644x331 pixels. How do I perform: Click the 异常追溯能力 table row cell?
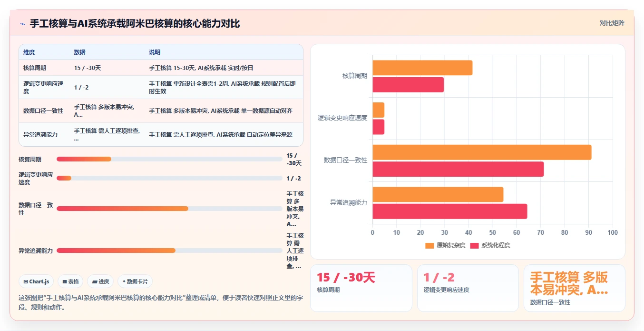pyautogui.click(x=40, y=135)
